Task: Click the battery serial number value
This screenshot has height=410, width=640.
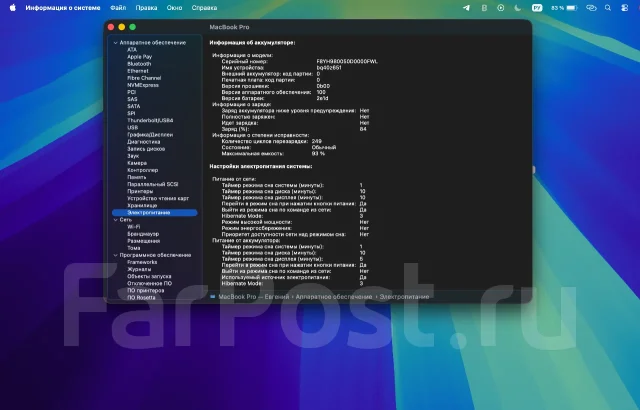Action: pos(347,62)
